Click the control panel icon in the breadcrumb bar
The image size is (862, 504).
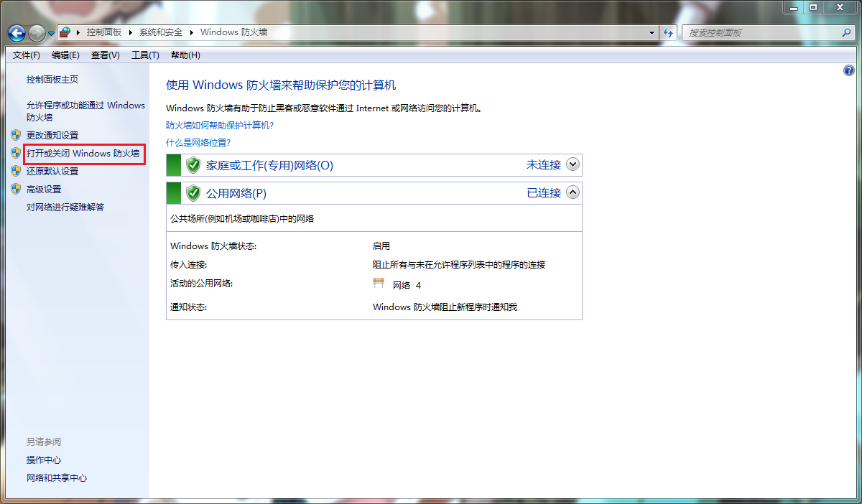[x=63, y=32]
